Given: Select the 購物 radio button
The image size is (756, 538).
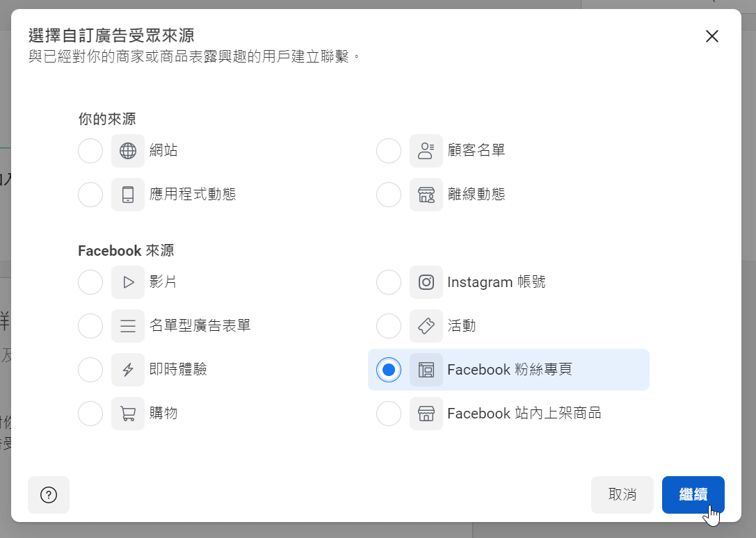Looking at the screenshot, I should (x=90, y=414).
